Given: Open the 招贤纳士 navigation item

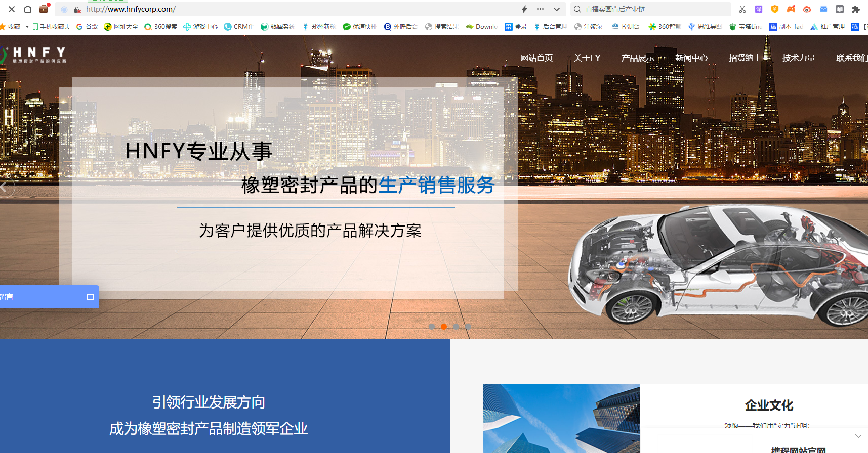Looking at the screenshot, I should [745, 58].
